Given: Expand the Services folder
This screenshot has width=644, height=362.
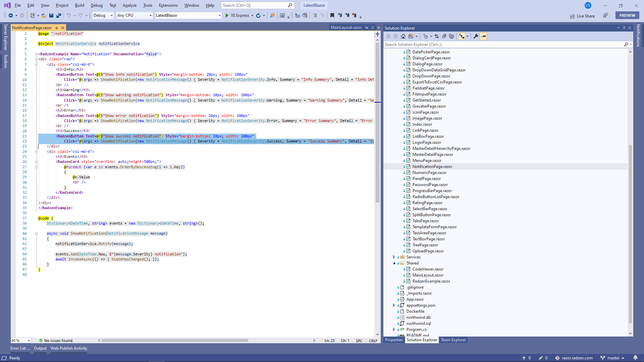Looking at the screenshot, I should [x=394, y=257].
